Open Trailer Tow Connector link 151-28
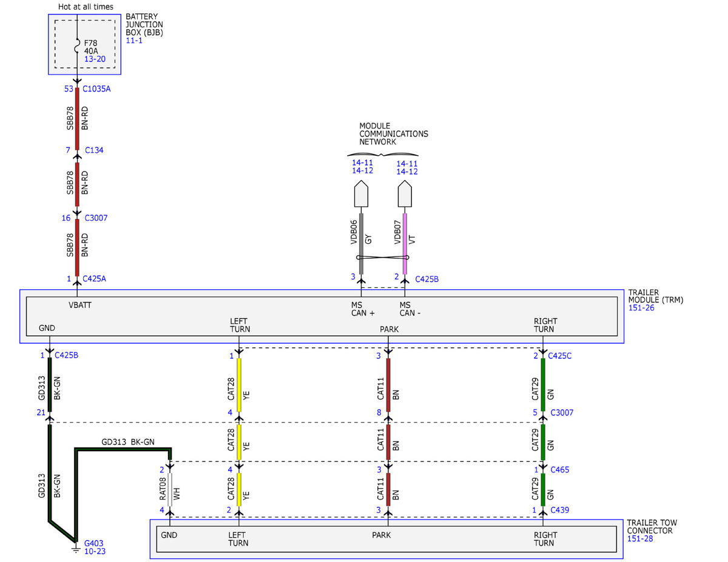This screenshot has height=562, width=728. [x=640, y=538]
